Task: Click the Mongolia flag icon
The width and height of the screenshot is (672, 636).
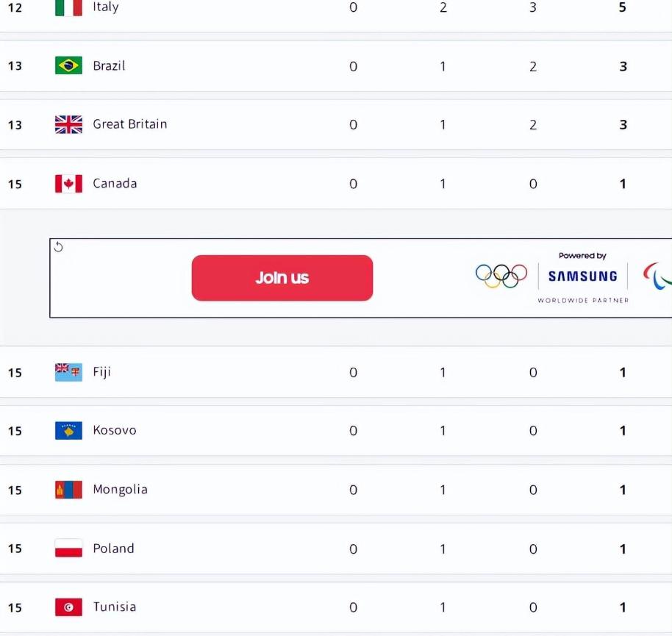Action: point(68,490)
